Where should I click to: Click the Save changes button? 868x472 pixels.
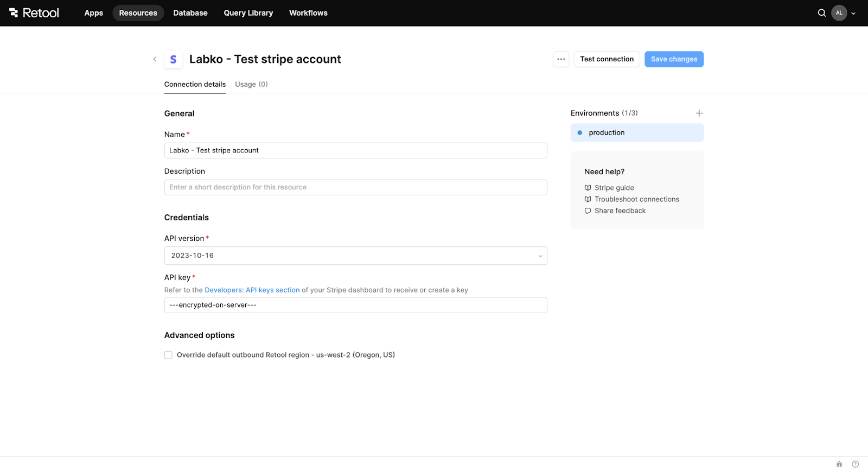674,59
